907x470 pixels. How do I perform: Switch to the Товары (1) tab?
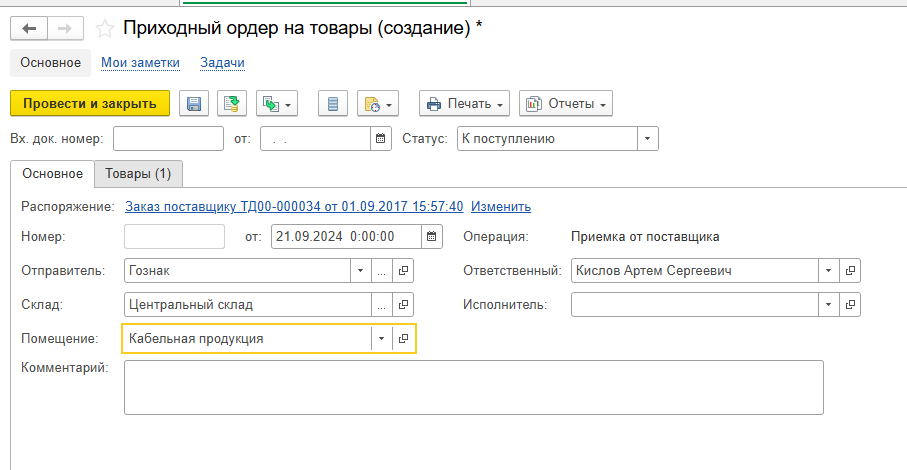pos(138,174)
